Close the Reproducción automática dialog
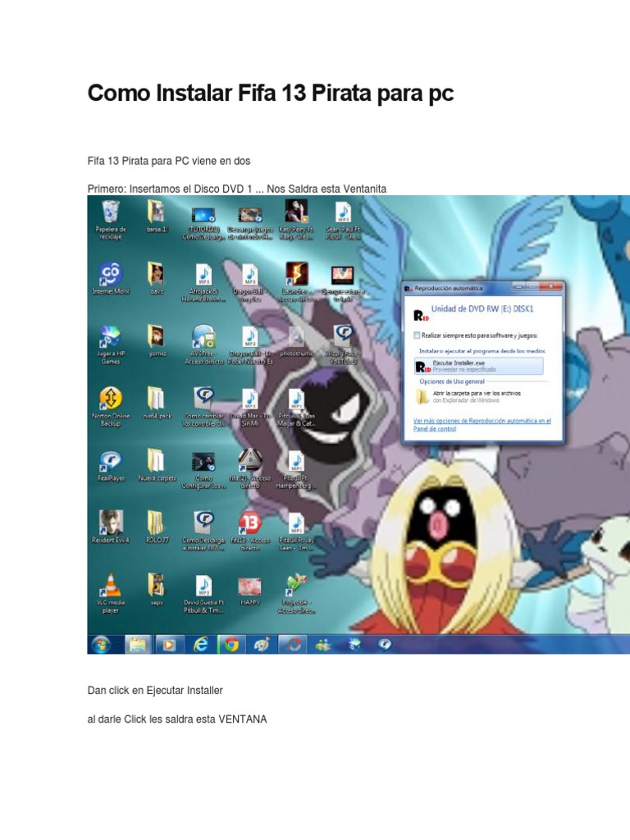 click(550, 287)
